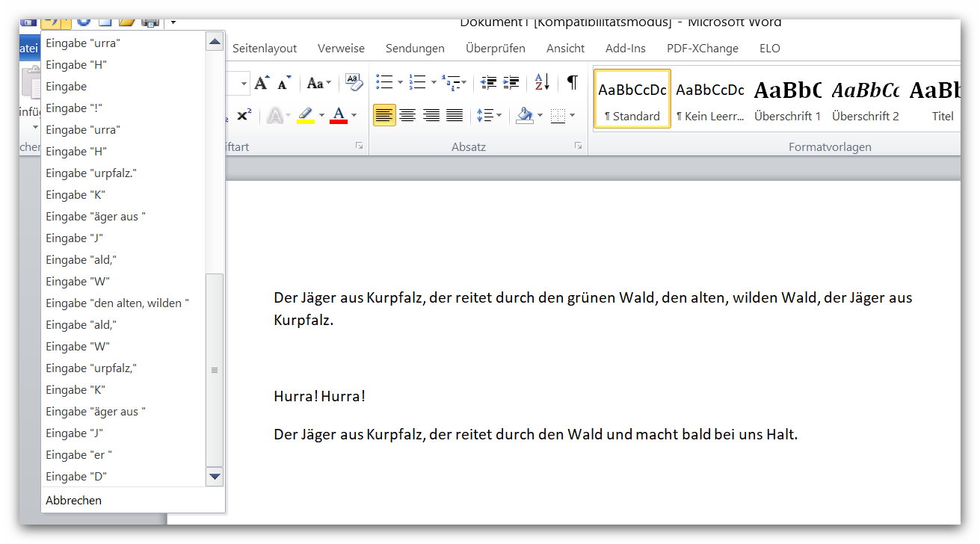Select undo entry Eingabe "D"
The height and width of the screenshot is (544, 980).
point(123,476)
